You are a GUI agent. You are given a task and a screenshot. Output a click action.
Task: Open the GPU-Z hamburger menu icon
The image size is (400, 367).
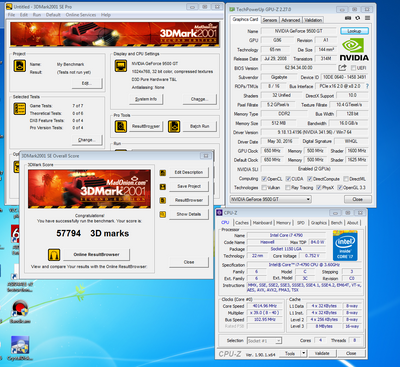[367, 18]
